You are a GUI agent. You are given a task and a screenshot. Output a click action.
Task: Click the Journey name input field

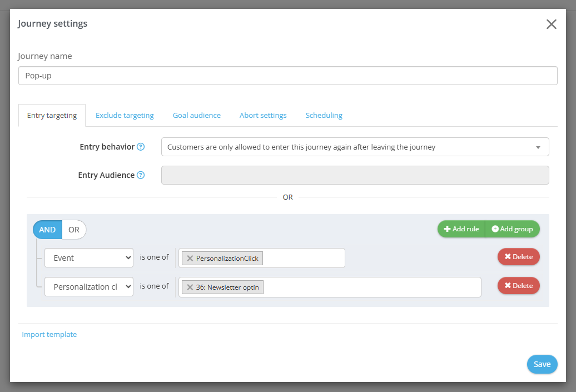pos(287,76)
